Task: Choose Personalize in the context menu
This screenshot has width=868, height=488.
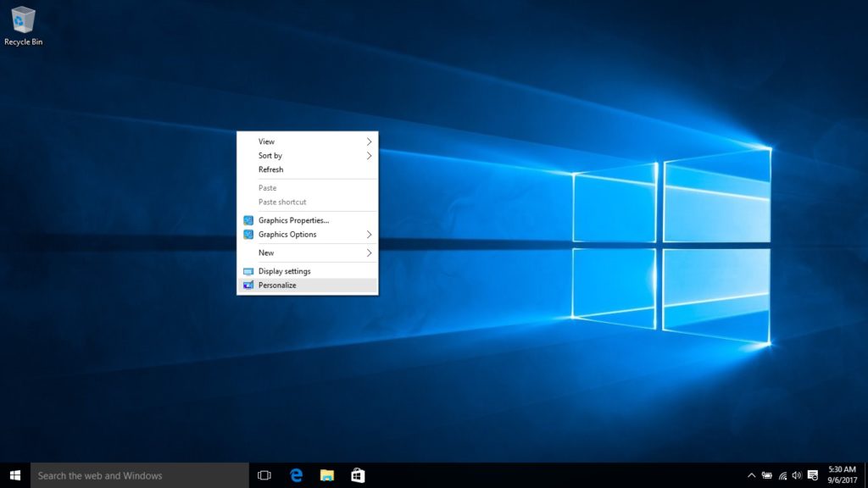Action: (x=307, y=285)
